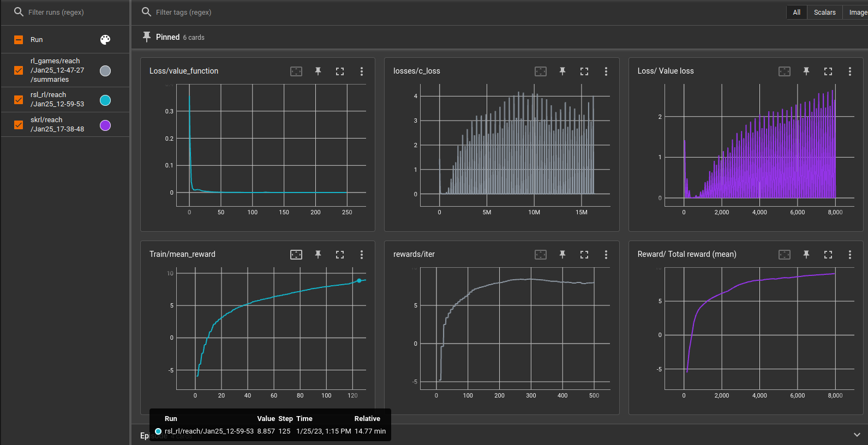Click the losses/c_loss card title

417,71
